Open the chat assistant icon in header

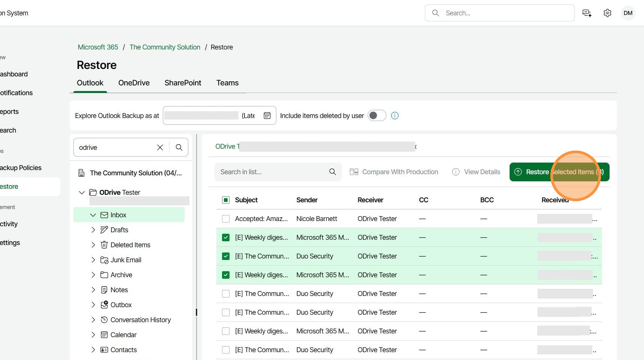pos(587,13)
